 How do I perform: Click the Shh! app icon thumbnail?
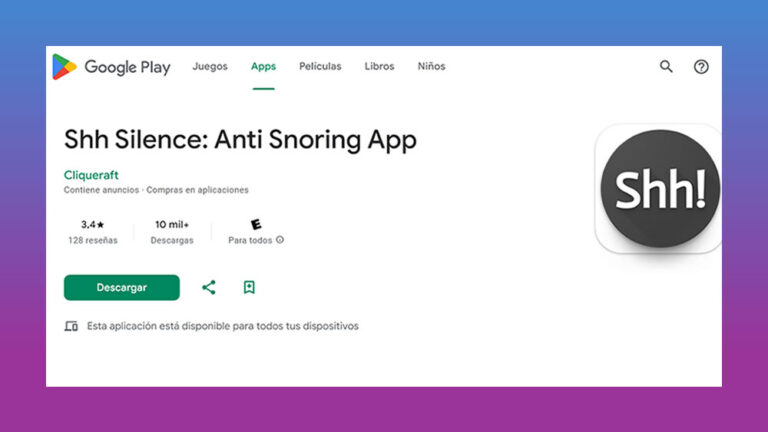point(658,189)
